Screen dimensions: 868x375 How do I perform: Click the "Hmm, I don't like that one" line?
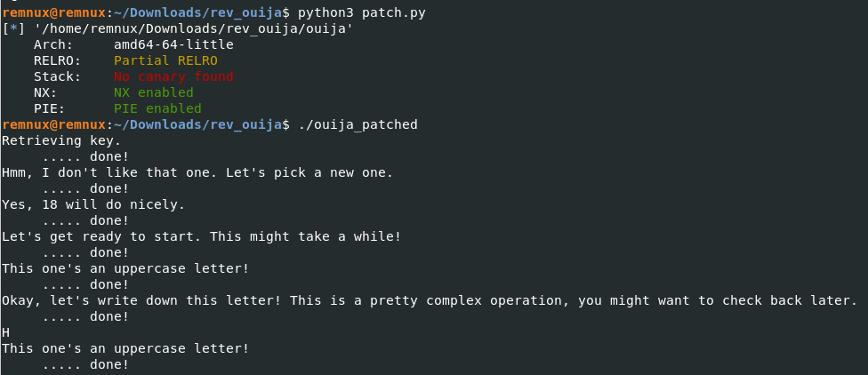(197, 172)
